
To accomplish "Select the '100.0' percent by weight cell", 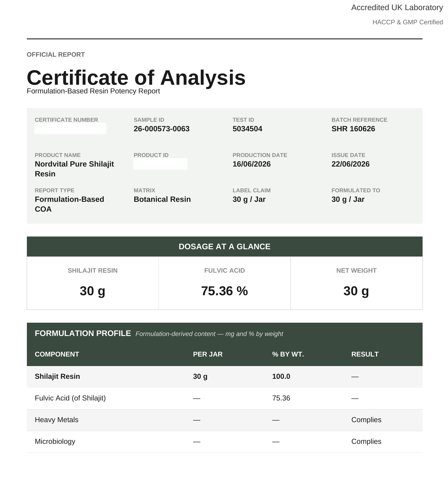I will pyautogui.click(x=281, y=376).
